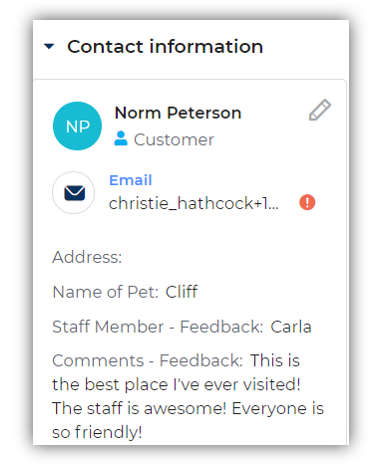The width and height of the screenshot is (381, 465).
Task: Click the Comments - Feedback label
Action: click(147, 361)
